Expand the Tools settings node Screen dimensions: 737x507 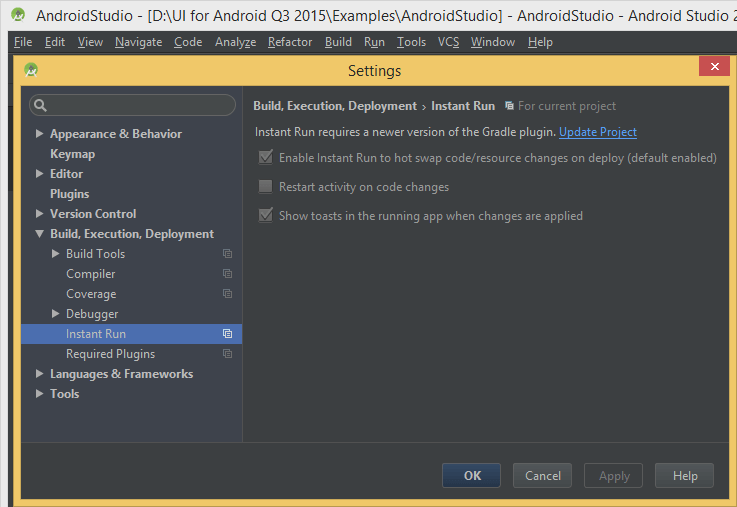point(39,393)
